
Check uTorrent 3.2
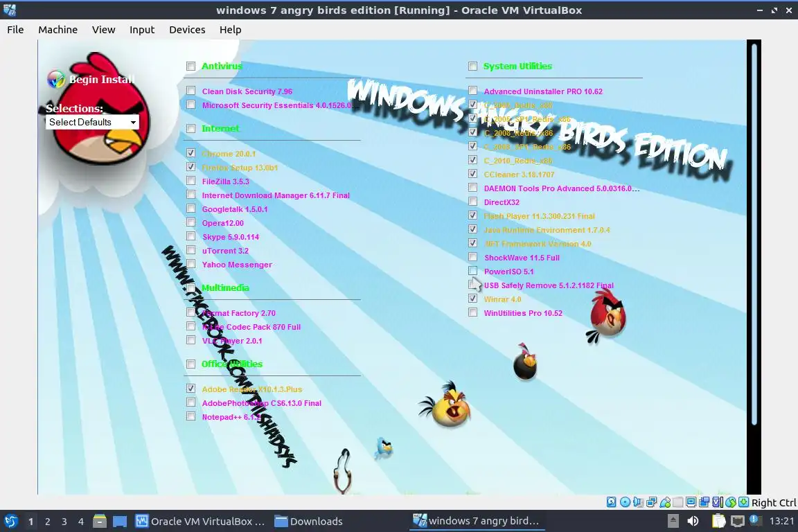point(191,250)
